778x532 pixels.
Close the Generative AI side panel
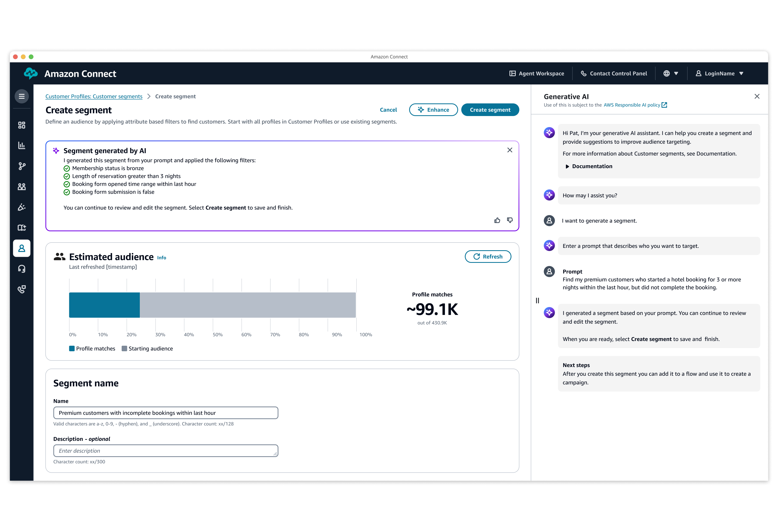[x=757, y=96]
